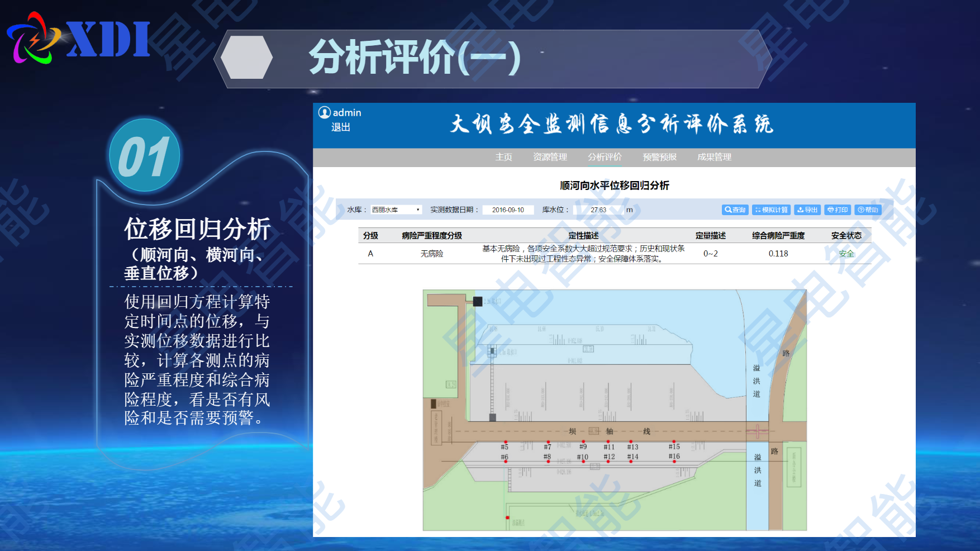Expand the 西丽水库 reservoir dropdown
The width and height of the screenshot is (980, 551).
pos(396,210)
